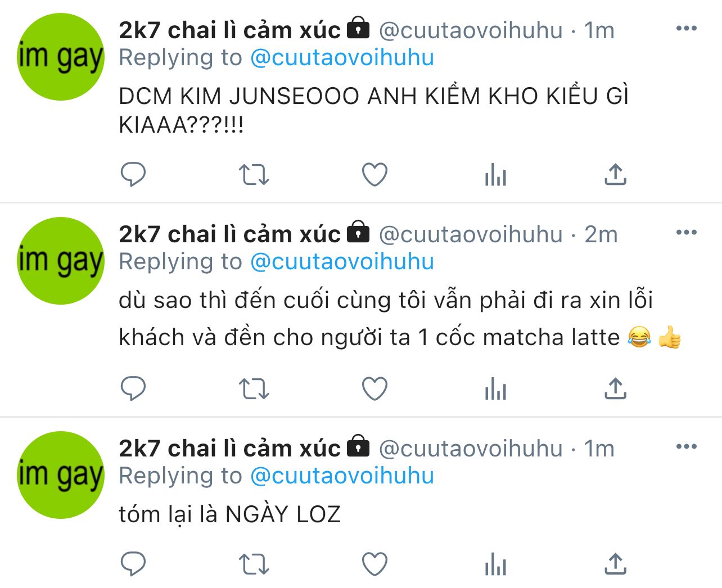722x588 pixels.
Task: Retweet the KIM JUNSEOOO tweet
Action: (254, 175)
